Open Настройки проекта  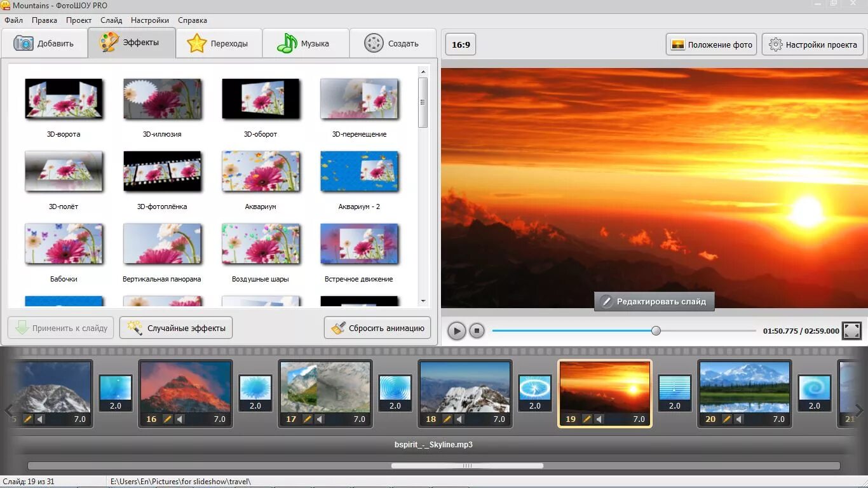point(812,44)
